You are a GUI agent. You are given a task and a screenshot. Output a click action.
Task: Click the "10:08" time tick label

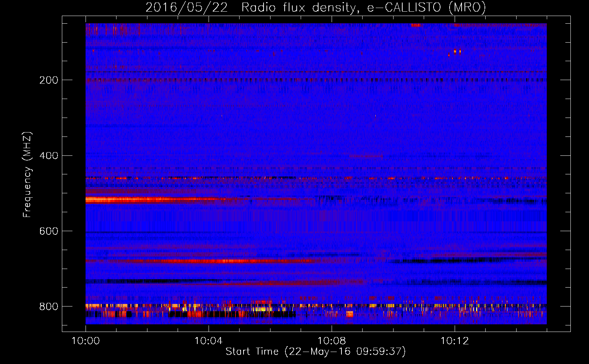[x=332, y=341]
